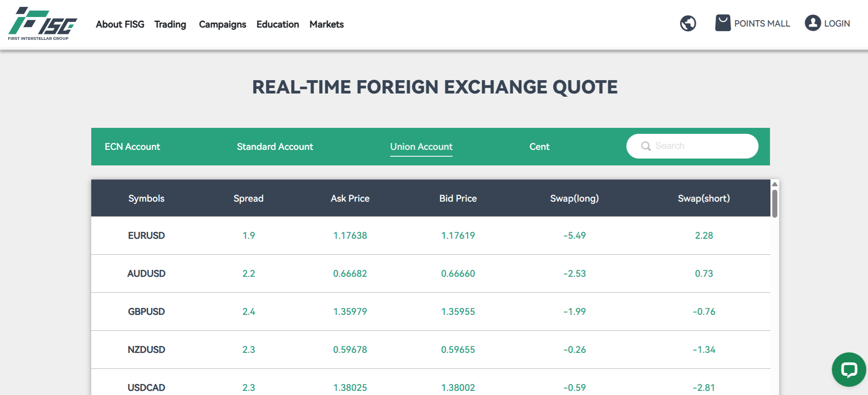Image resolution: width=868 pixels, height=395 pixels.
Task: Open the globe language selector
Action: click(x=688, y=23)
